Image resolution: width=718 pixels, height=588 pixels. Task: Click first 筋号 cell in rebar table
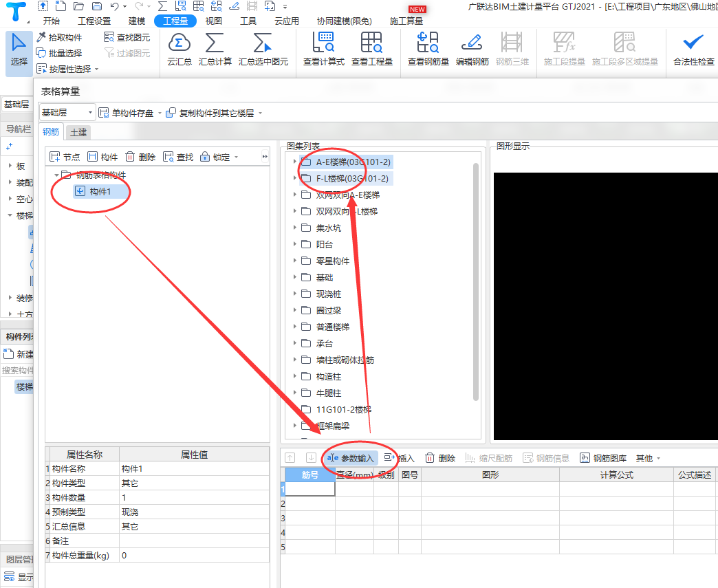[310, 489]
